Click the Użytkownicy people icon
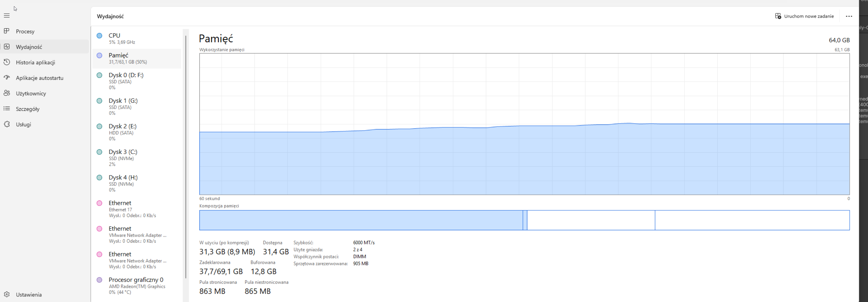 (7, 93)
